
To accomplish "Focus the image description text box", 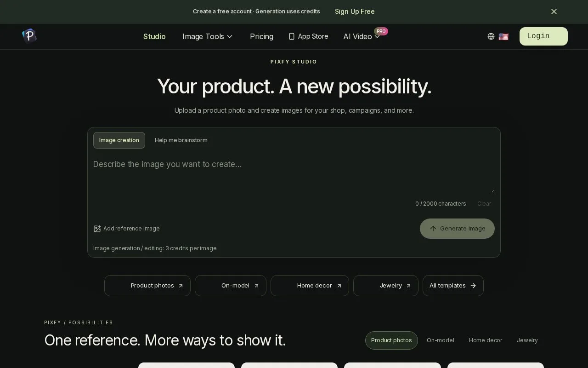I will pyautogui.click(x=294, y=175).
